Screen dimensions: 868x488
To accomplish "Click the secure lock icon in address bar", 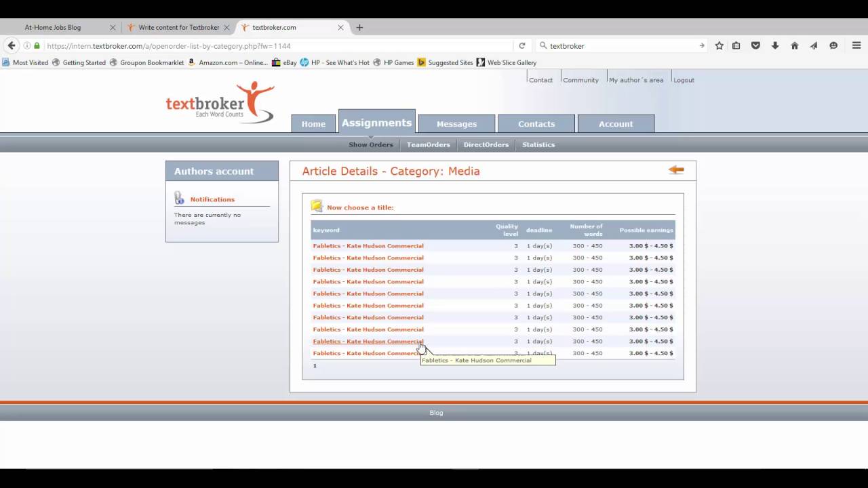I will tap(37, 45).
